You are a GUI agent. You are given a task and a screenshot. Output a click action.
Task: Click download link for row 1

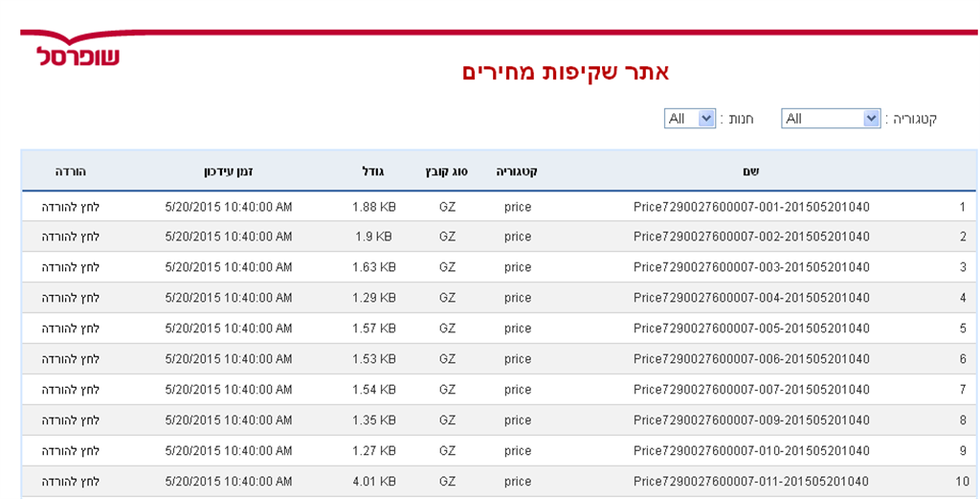71,207
